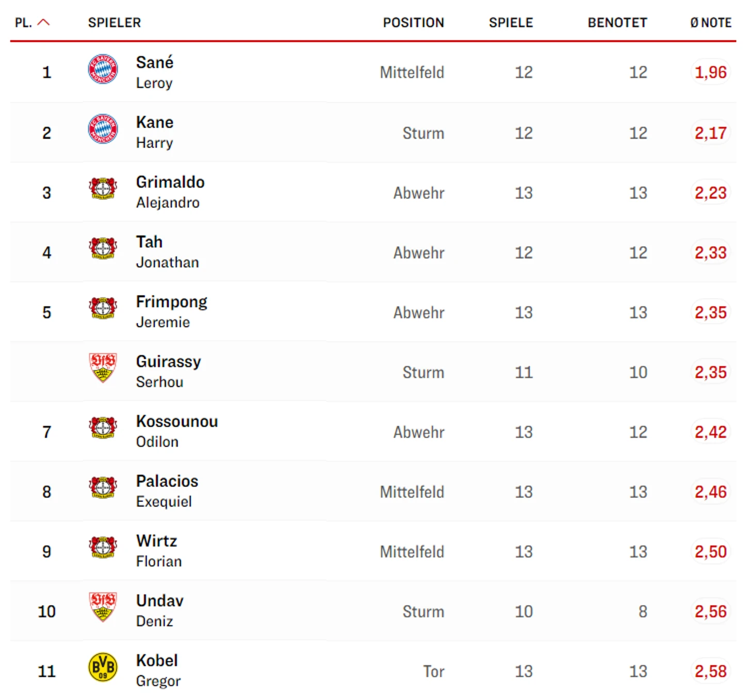
Task: Click Sané's red 1,96 grade badge
Action: 710,72
